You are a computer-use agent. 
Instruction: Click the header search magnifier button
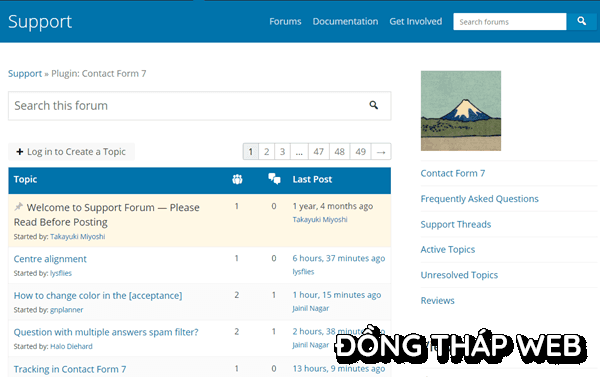click(x=582, y=21)
